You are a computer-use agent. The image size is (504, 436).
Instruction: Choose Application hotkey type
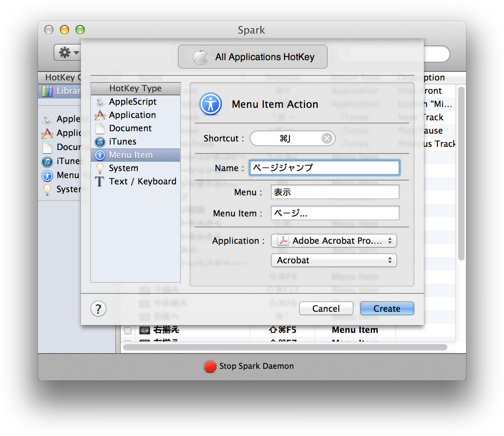[x=135, y=115]
